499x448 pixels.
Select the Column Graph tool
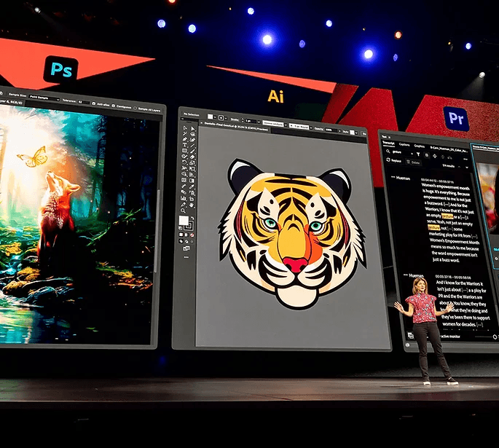tap(183, 199)
